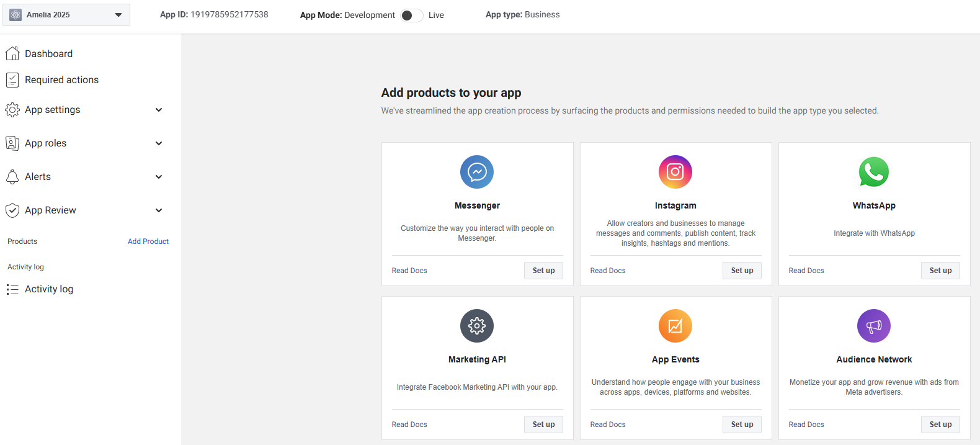Click the App ID number 1919785952177538
Screen dimensions: 980x445
(x=229, y=14)
